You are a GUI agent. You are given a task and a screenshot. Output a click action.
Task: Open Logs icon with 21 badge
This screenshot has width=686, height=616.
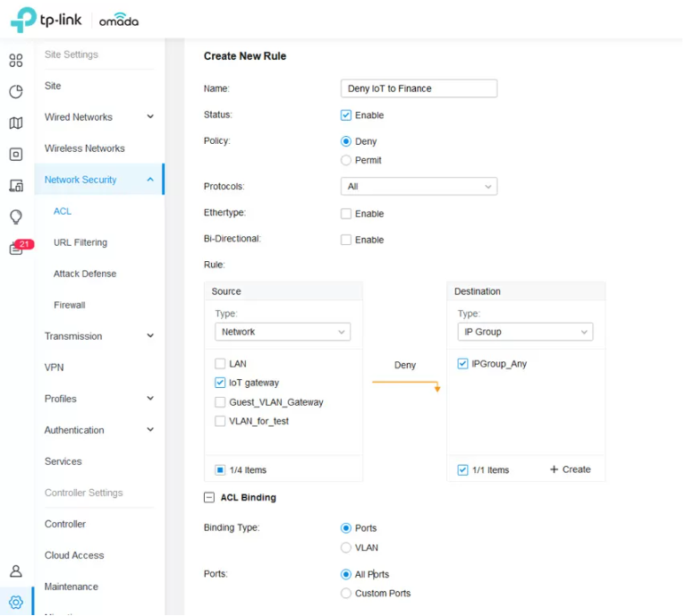point(17,249)
